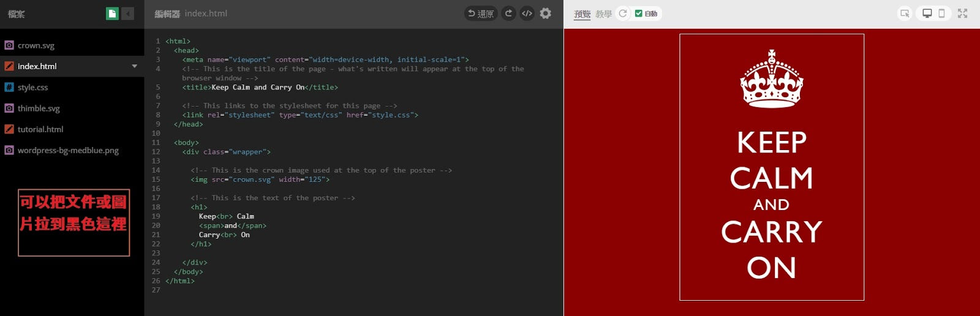Click the undo 還原 button

pos(481,13)
